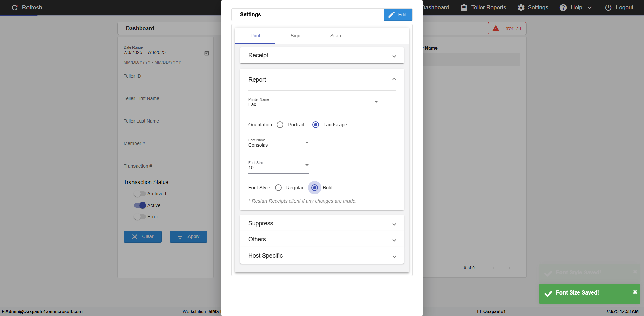
Task: Toggle the Error status switch
Action: pos(140,217)
